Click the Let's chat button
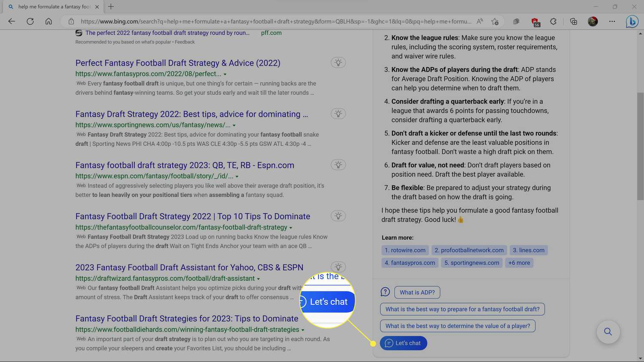This screenshot has width=644, height=362. (403, 343)
